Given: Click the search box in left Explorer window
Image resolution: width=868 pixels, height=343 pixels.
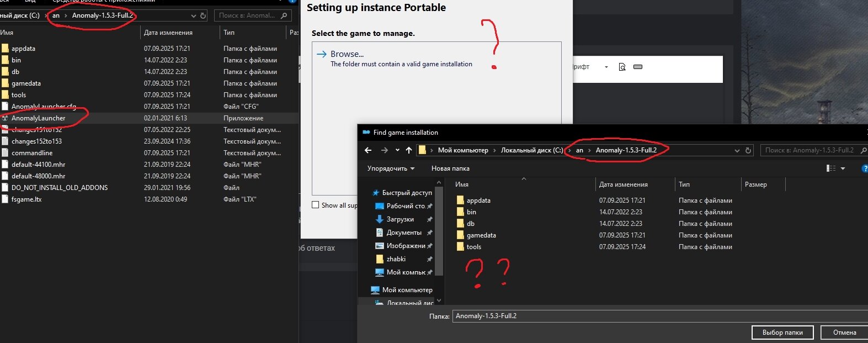Looking at the screenshot, I should 252,15.
